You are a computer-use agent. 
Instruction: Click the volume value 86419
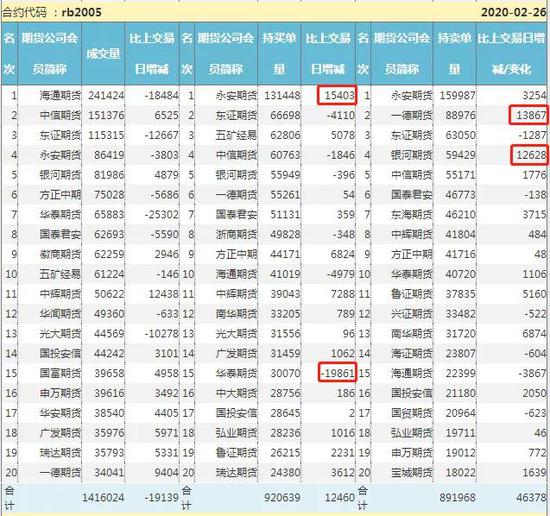[109, 155]
